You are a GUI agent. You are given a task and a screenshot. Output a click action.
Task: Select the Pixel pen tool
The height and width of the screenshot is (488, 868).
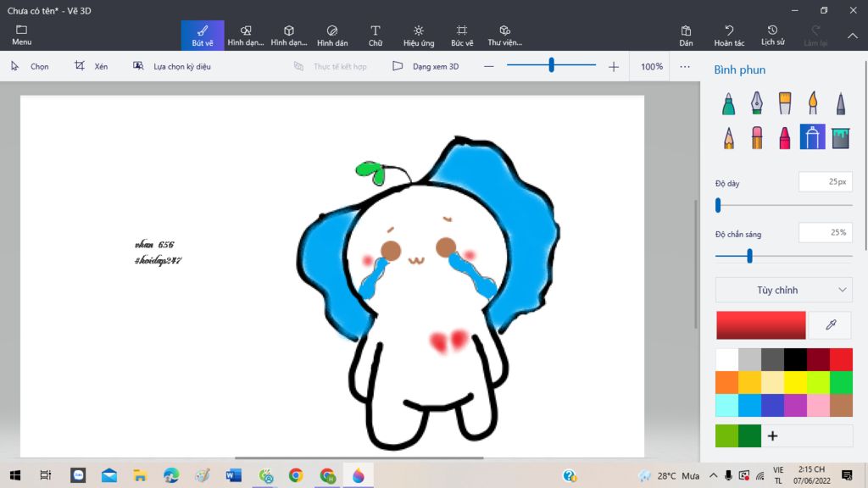[x=840, y=103]
